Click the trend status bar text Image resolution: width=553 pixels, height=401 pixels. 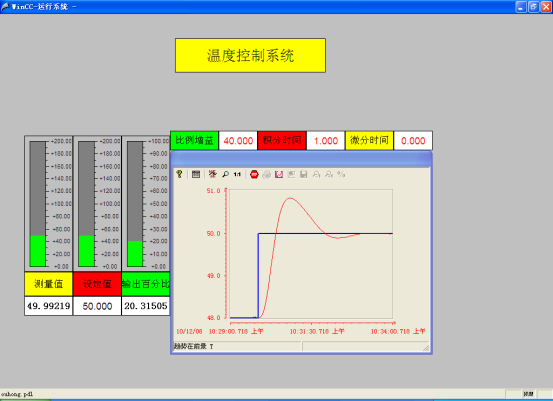click(194, 346)
